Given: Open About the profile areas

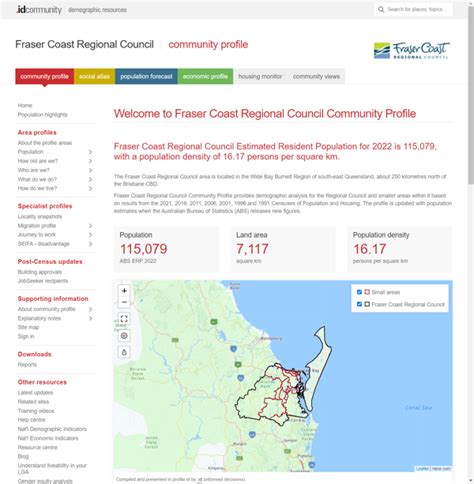Looking at the screenshot, I should (45, 143).
